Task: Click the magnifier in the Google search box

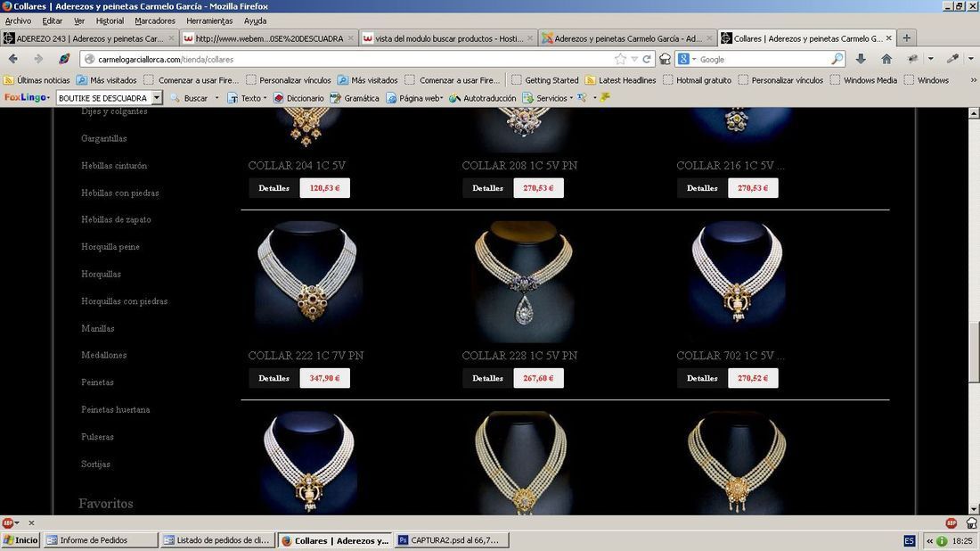Action: (x=837, y=59)
